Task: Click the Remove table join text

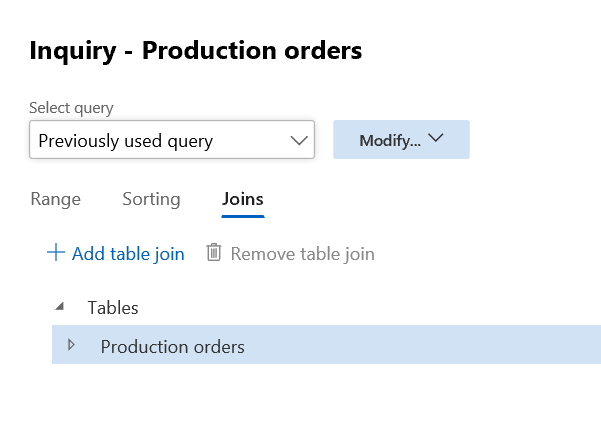Action: click(x=302, y=254)
